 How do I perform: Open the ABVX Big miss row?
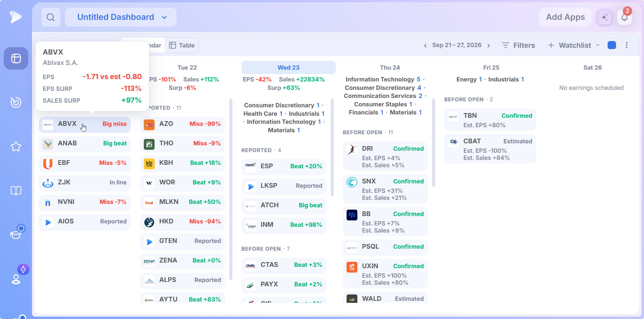(x=85, y=125)
